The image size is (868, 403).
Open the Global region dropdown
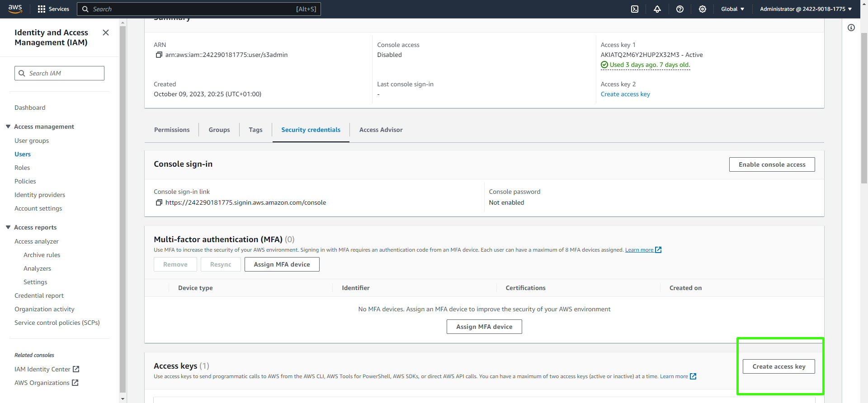click(732, 9)
